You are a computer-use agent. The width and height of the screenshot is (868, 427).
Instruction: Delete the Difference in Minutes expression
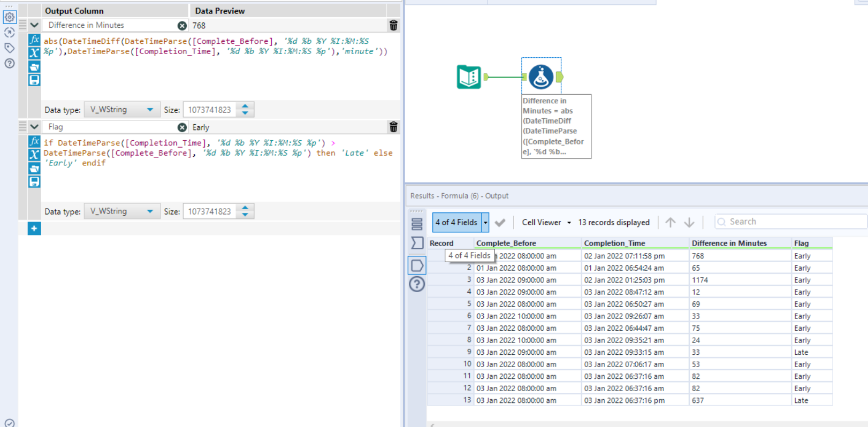393,25
